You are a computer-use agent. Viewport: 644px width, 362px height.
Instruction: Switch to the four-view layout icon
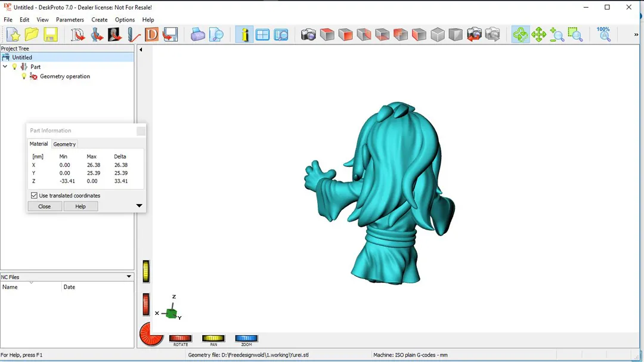(263, 35)
